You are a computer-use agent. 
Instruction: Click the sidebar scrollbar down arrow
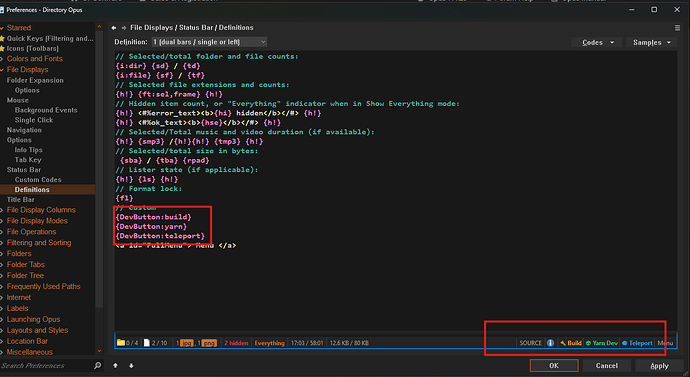pyautogui.click(x=99, y=351)
